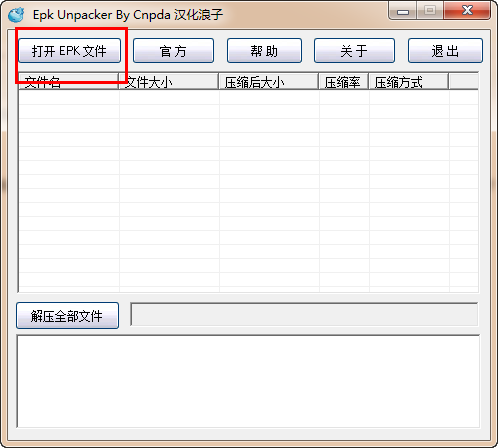Screen dimensions: 498x448
Task: Click the disabled maximize window button
Action: 430,11
